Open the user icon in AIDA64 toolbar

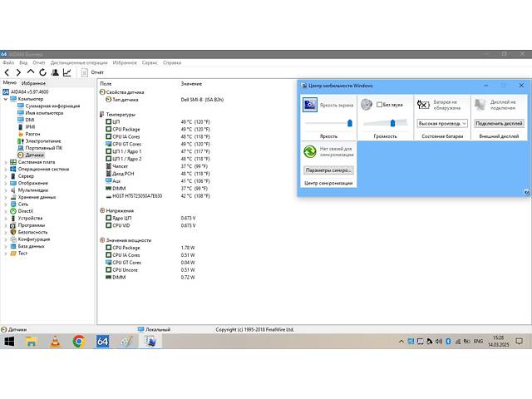(55, 72)
